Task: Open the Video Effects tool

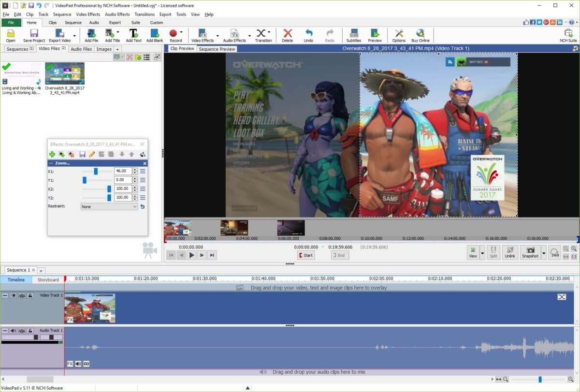Action: pyautogui.click(x=203, y=35)
